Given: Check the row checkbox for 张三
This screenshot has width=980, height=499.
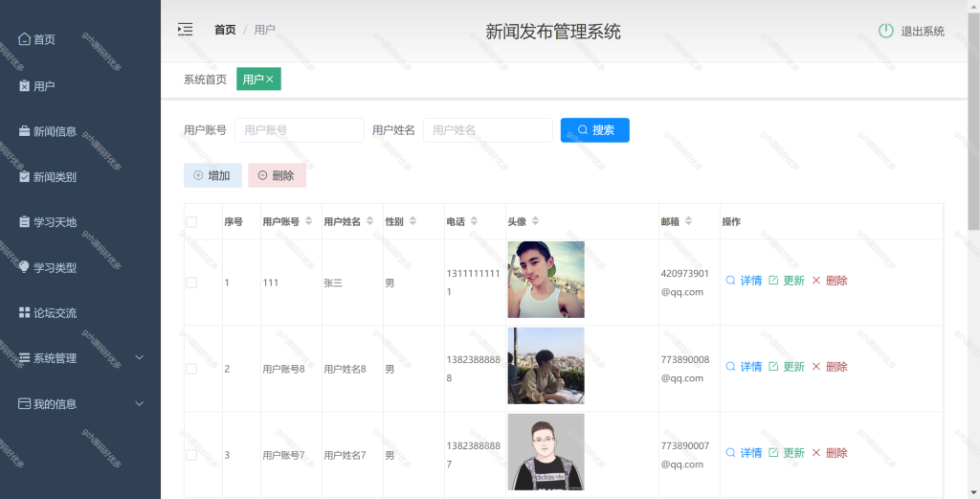Looking at the screenshot, I should (x=191, y=283).
